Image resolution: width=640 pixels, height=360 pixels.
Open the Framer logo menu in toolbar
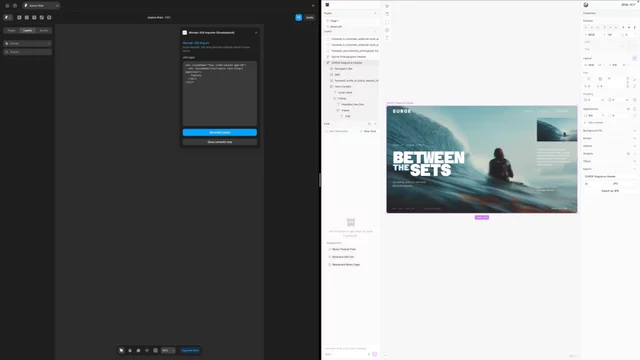click(7, 18)
